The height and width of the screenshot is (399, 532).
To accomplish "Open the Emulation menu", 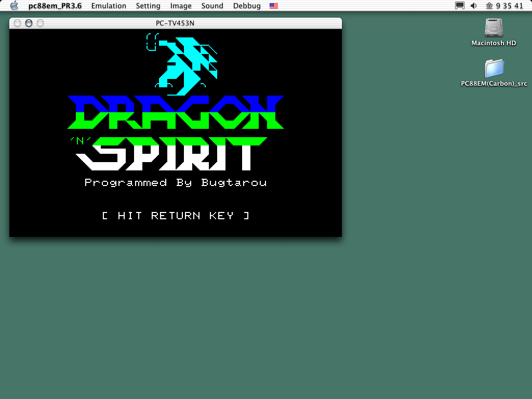I will coord(109,6).
